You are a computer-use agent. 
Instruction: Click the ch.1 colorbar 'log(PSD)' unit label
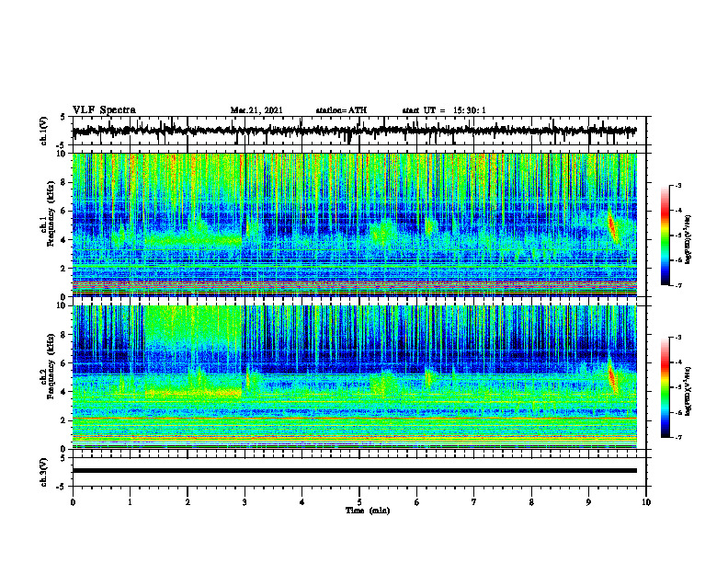[x=688, y=240]
